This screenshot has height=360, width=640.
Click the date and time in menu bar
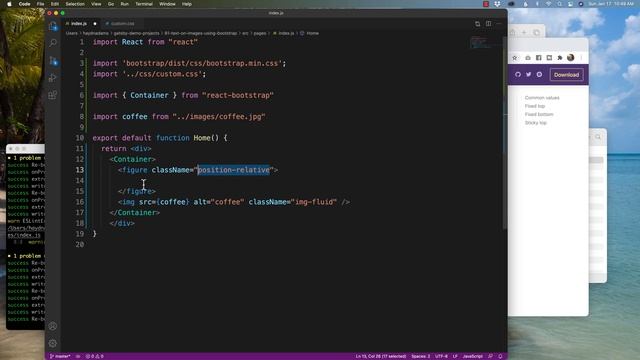611,4
